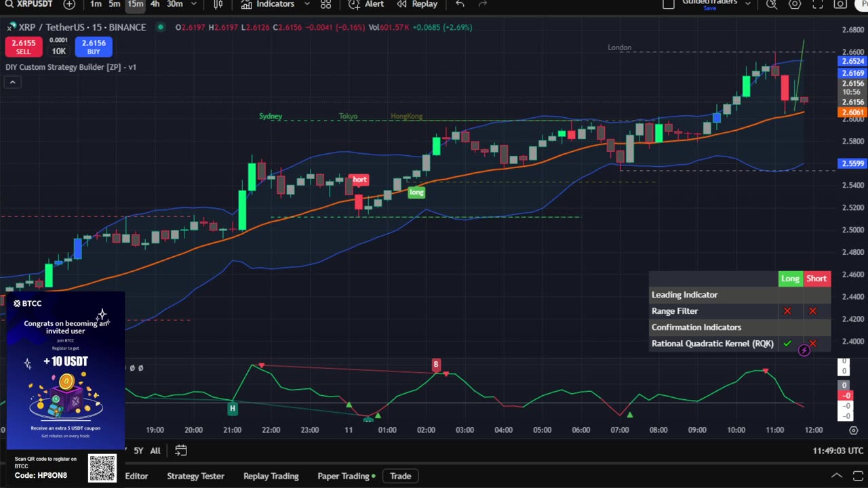The image size is (868, 488).
Task: Open the Indicators dialog
Action: (268, 4)
